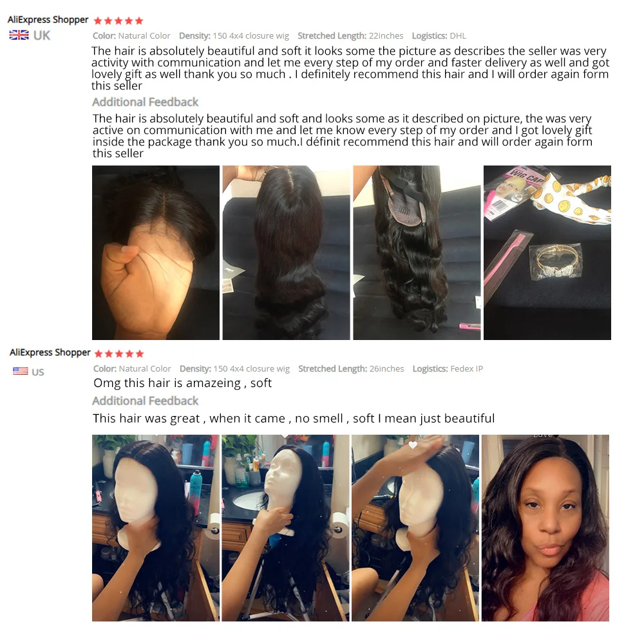The image size is (644, 644).
Task: Click the Stretched Length: 26inches label
Action: click(351, 369)
